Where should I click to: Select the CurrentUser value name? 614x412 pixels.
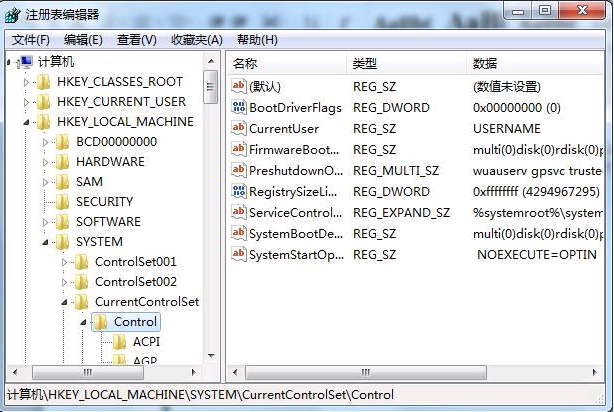point(284,128)
